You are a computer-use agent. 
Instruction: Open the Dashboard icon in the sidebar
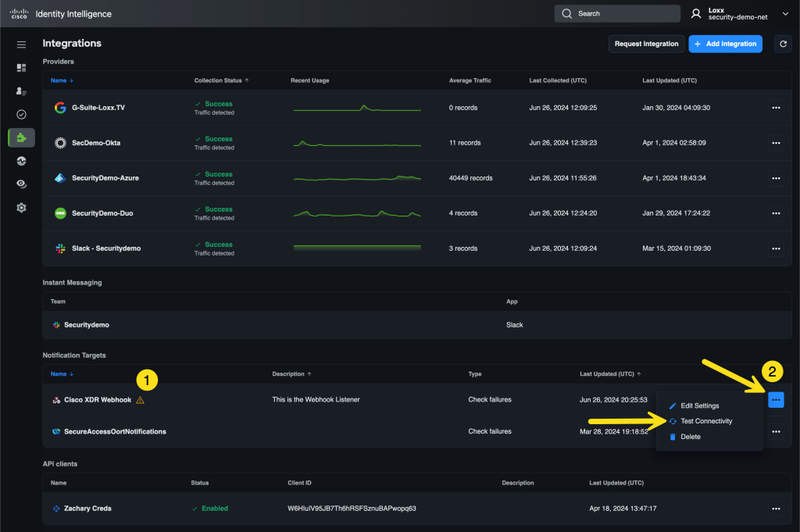coord(21,67)
